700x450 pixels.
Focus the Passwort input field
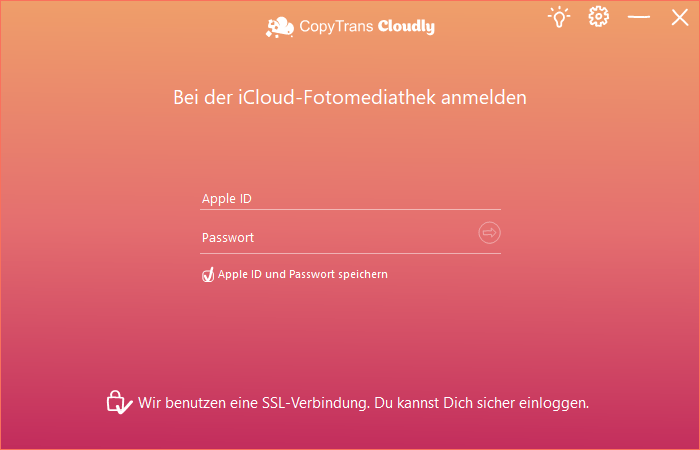338,238
